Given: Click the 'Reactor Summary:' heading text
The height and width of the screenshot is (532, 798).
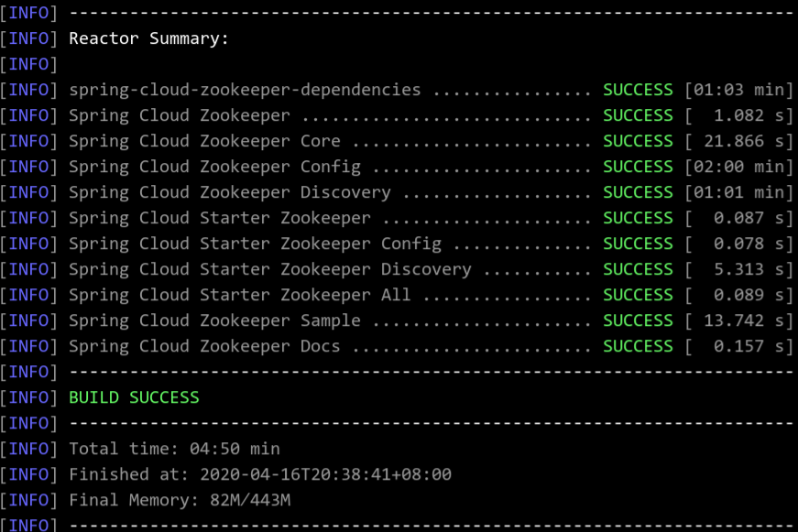Looking at the screenshot, I should pos(148,38).
